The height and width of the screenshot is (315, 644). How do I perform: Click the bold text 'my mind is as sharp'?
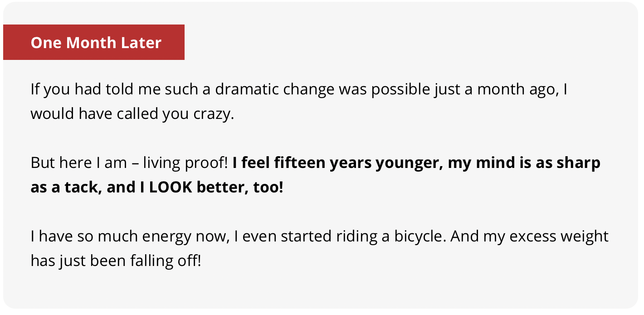[524, 163]
